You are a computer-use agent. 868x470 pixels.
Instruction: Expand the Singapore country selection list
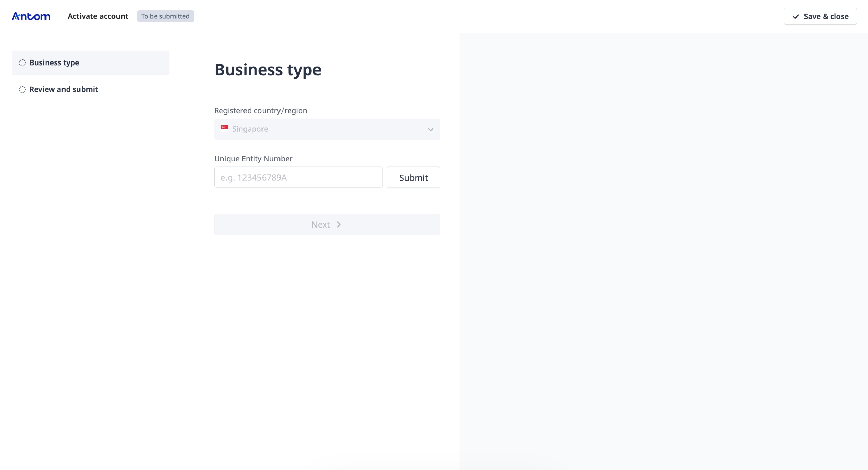click(x=327, y=129)
